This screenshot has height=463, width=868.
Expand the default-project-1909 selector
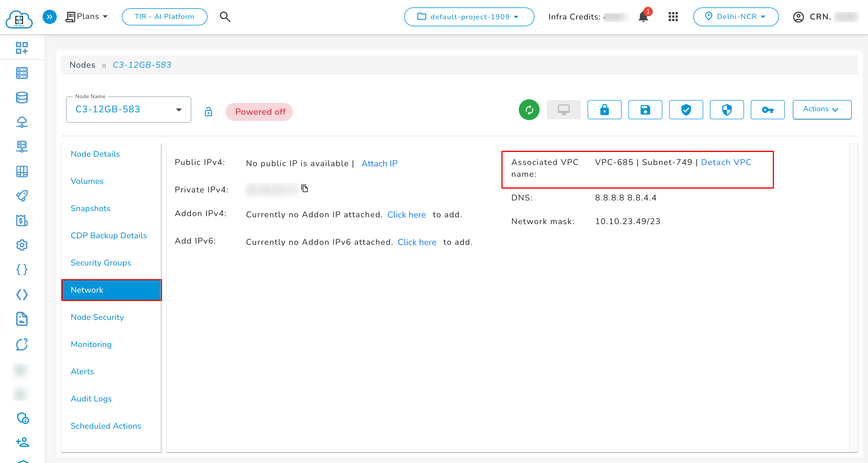tap(469, 17)
